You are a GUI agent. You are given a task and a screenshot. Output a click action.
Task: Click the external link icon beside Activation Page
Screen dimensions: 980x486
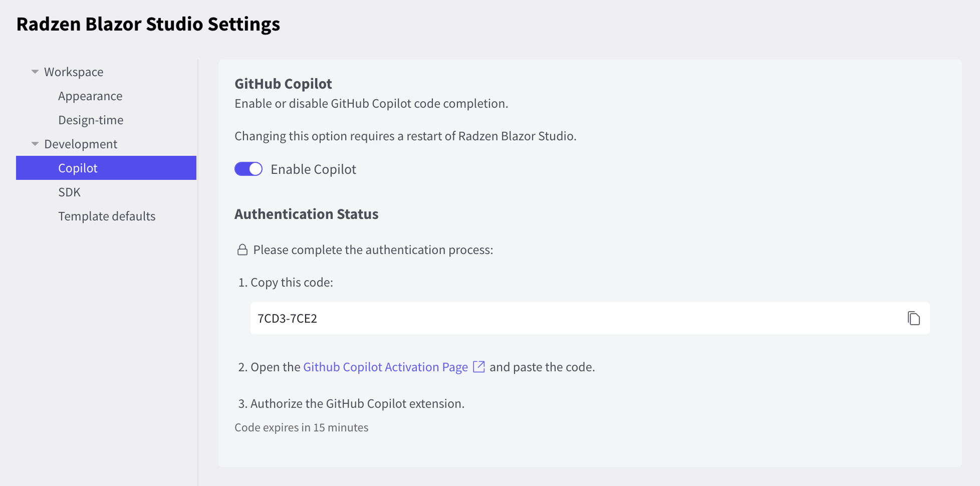(x=478, y=367)
